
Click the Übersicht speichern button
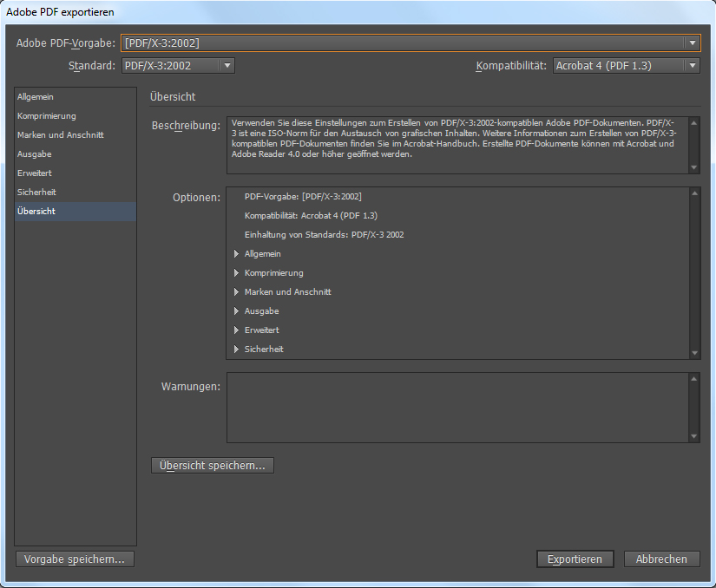[x=213, y=466]
